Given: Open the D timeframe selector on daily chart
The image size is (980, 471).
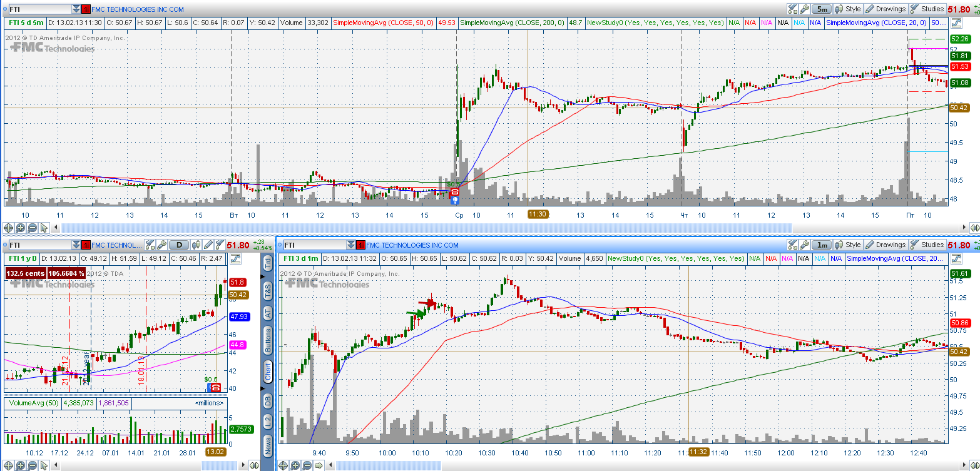Looking at the screenshot, I should (179, 245).
